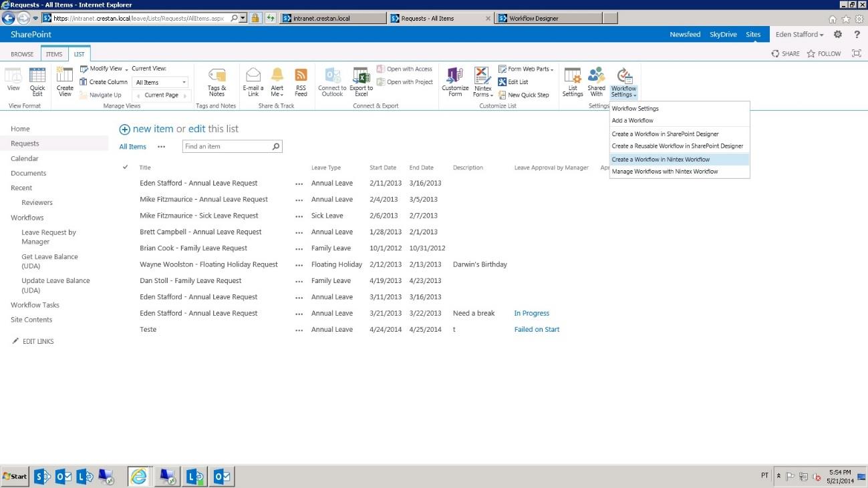The width and height of the screenshot is (868, 488).
Task: Click the Shared With icon
Action: pos(596,82)
